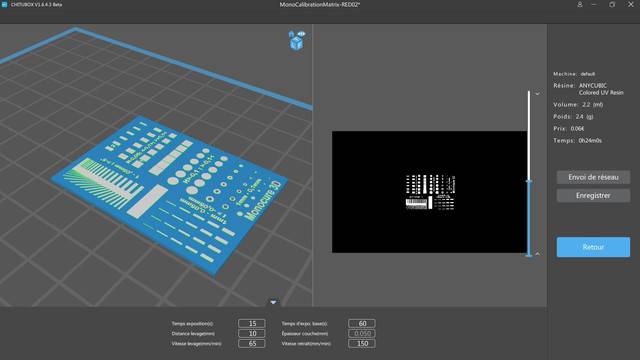Edit the base exposure time field showing 60
This screenshot has width=640, height=360.
point(362,323)
